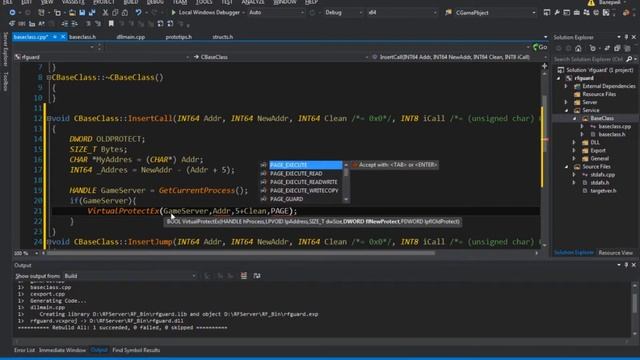640x360 pixels.
Task: Collapse the Source Files folder node
Action: [x=566, y=167]
